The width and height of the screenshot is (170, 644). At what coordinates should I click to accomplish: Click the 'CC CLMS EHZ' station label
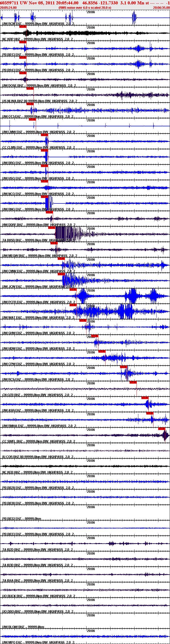(12, 147)
